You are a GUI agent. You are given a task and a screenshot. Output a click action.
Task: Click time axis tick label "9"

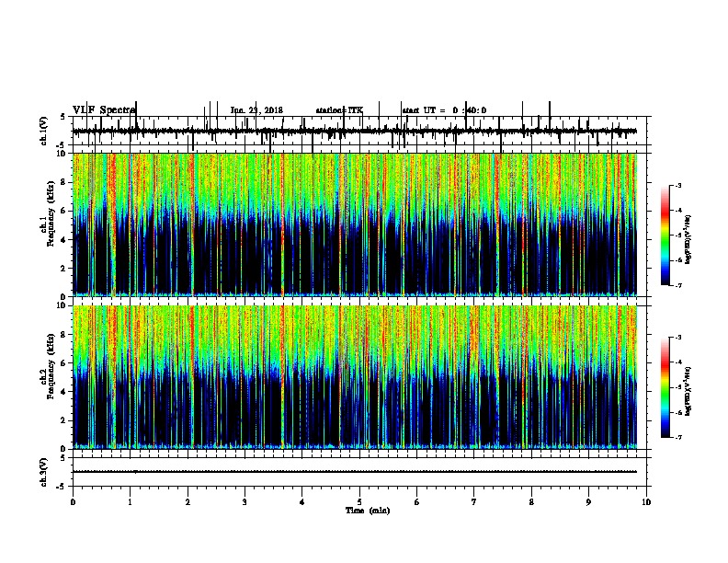[x=588, y=502]
